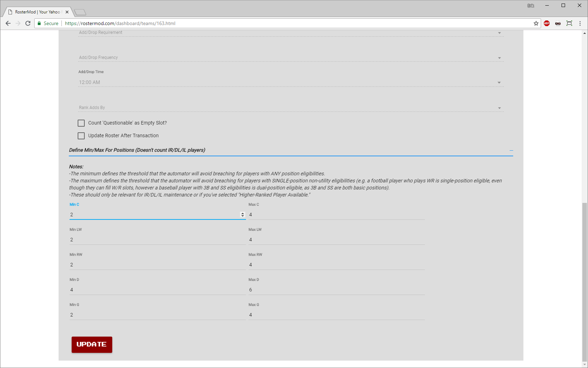This screenshot has width=588, height=368.
Task: Open the screen capture extension icon
Action: point(569,23)
